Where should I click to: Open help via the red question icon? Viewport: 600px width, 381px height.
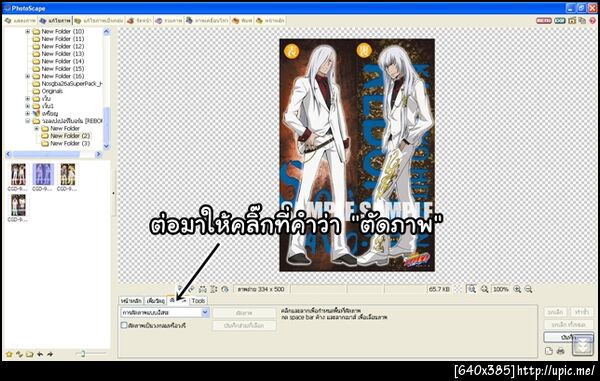tap(592, 21)
